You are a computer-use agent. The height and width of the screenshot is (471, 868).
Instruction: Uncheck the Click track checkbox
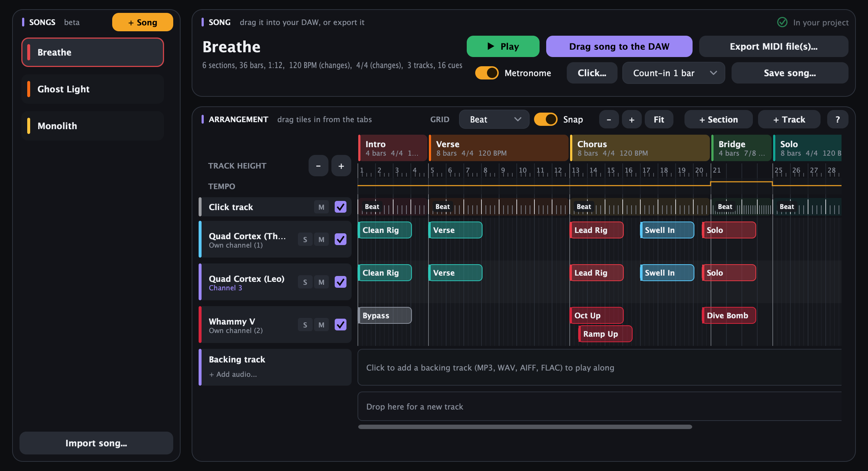coord(340,207)
